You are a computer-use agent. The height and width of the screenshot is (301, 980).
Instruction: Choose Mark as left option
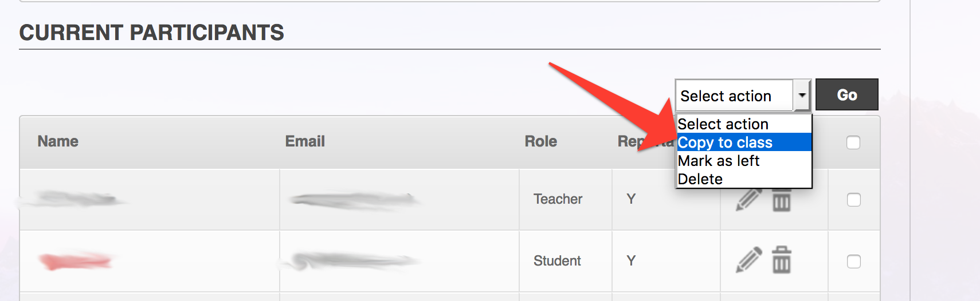[744, 161]
